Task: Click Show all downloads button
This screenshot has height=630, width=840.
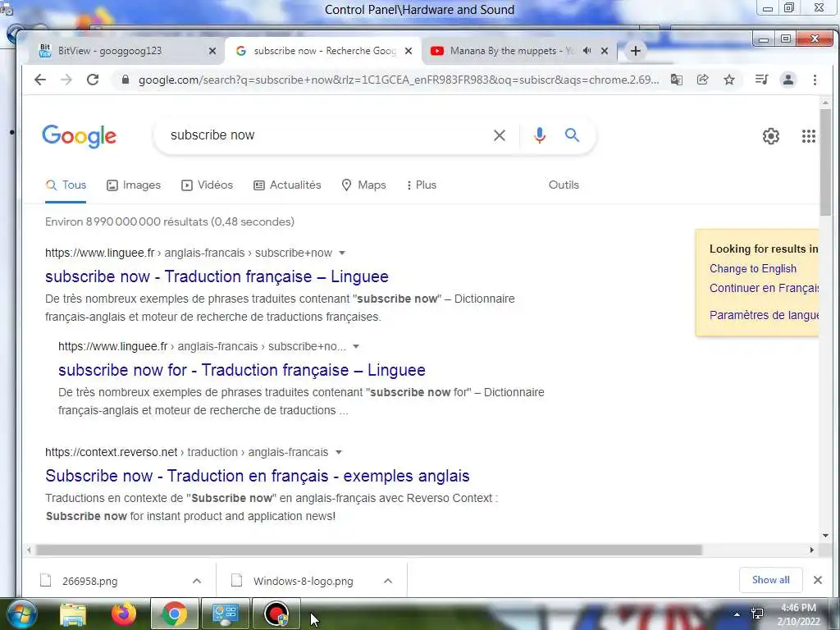Action: pyautogui.click(x=770, y=580)
